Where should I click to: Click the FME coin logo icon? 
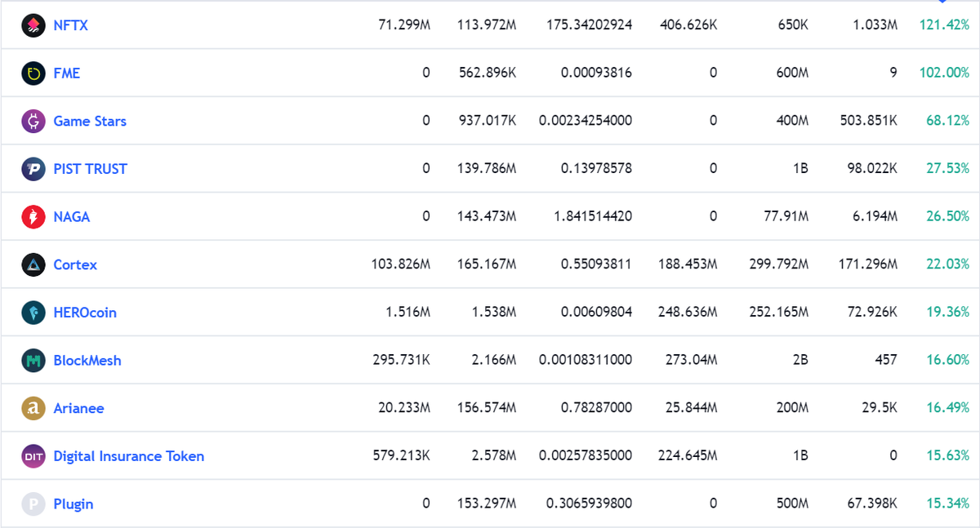33,73
